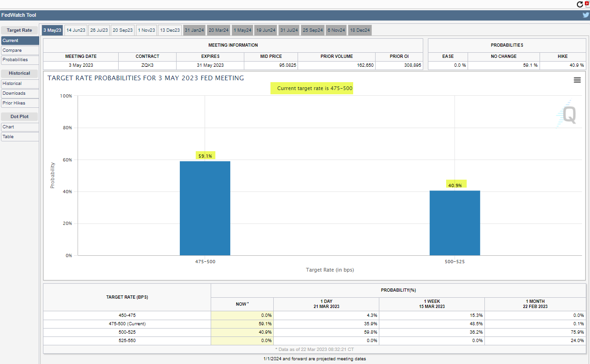
Task: Switch to the 26 Jul23 meeting tab
Action: click(99, 30)
